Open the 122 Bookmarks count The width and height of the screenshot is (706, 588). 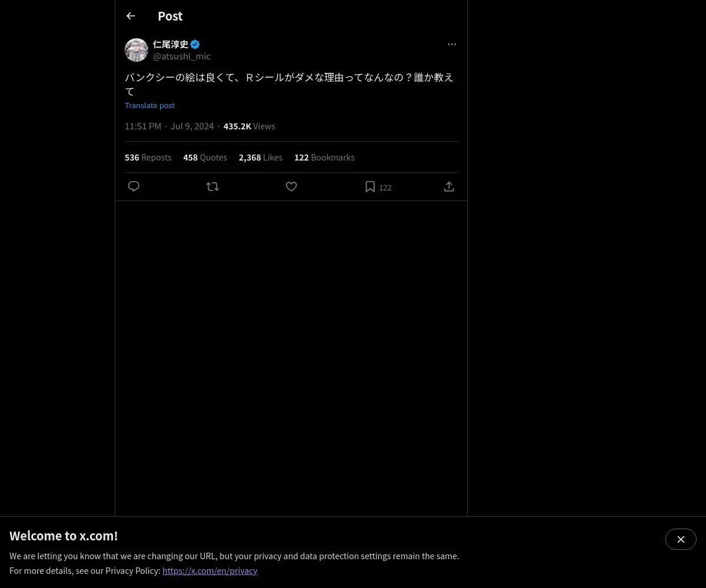pos(324,158)
